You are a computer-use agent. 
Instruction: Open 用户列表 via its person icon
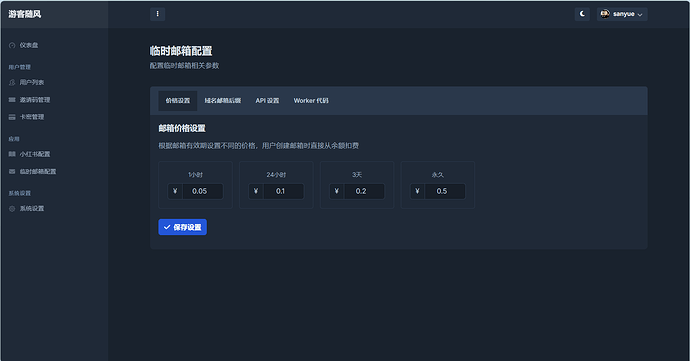pyautogui.click(x=12, y=82)
